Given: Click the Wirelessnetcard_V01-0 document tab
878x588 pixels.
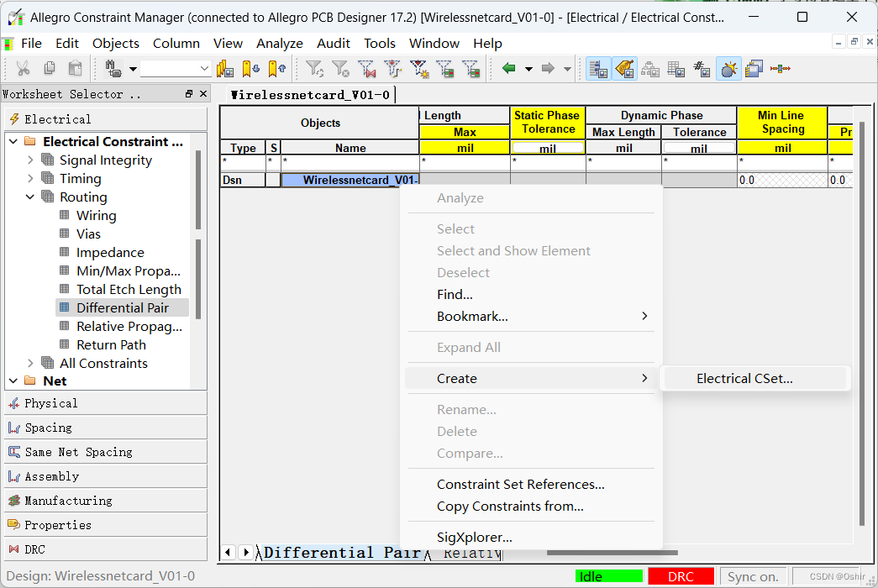Looking at the screenshot, I should 310,95.
